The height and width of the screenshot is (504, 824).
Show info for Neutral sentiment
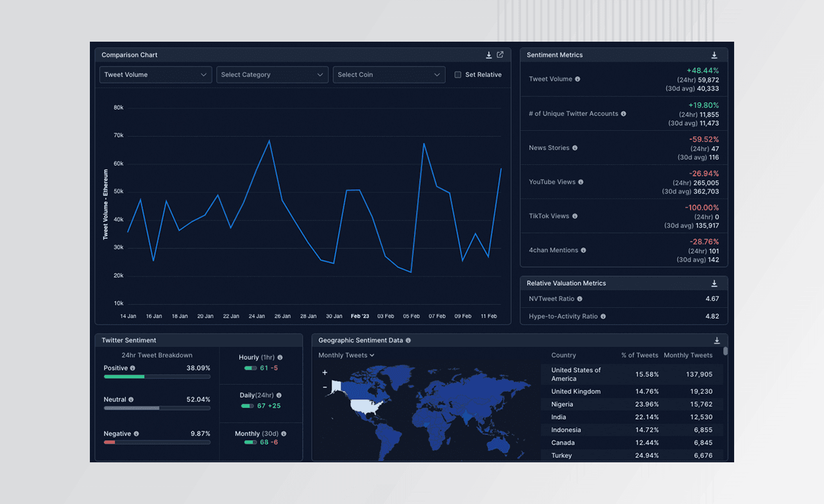(x=131, y=399)
